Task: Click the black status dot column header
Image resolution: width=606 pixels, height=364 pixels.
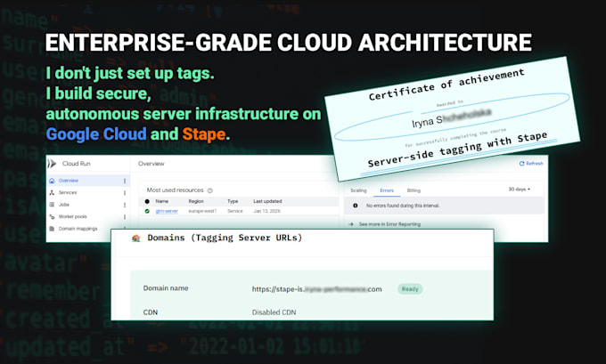Action: [x=147, y=201]
